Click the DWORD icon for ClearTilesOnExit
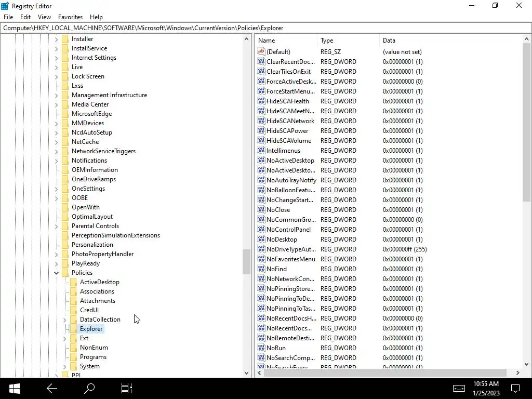This screenshot has height=399, width=532. coord(261,71)
